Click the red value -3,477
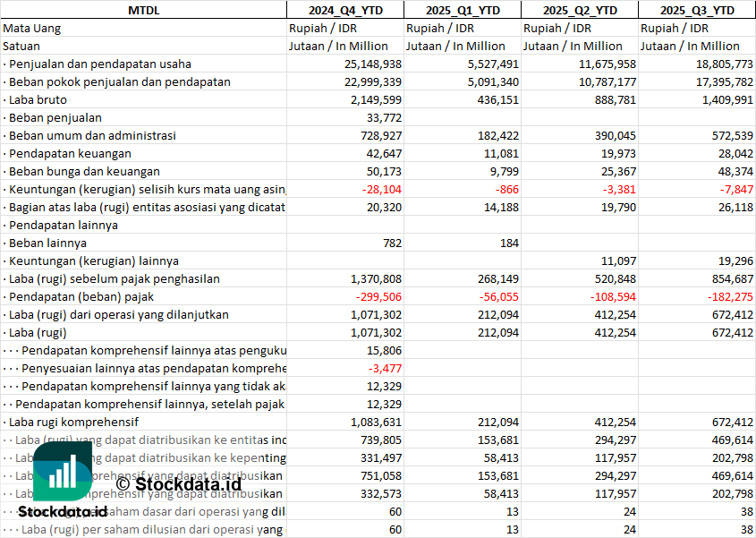756x538 pixels. 385,368
